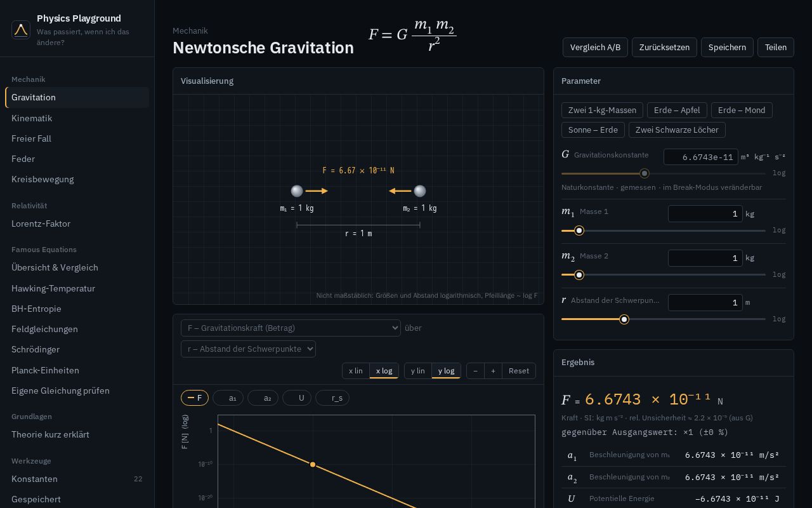Toggle log scale for Masse 1 slider
Screen dimensions: 812x508
point(779,230)
